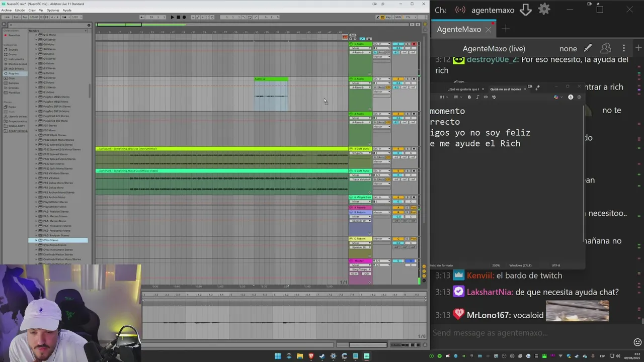The height and width of the screenshot is (362, 644).
Task: Expand the Q10 Mono plug-in entry
Action: (36, 35)
